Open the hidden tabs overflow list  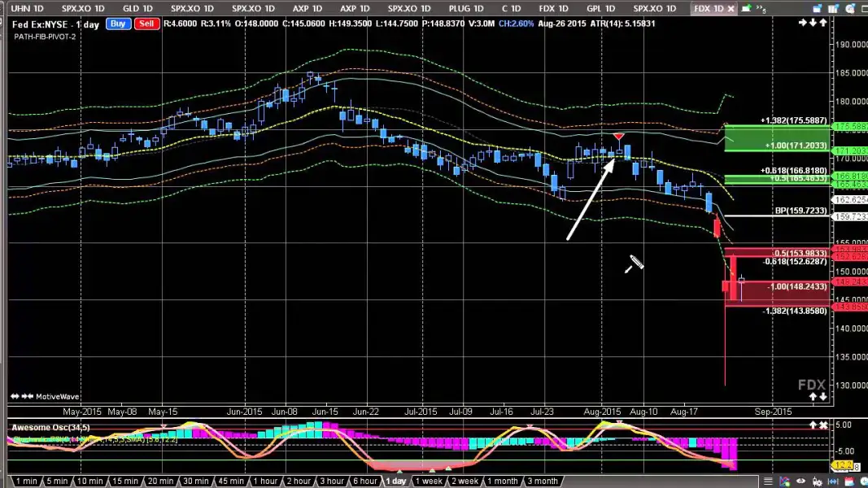[x=762, y=8]
